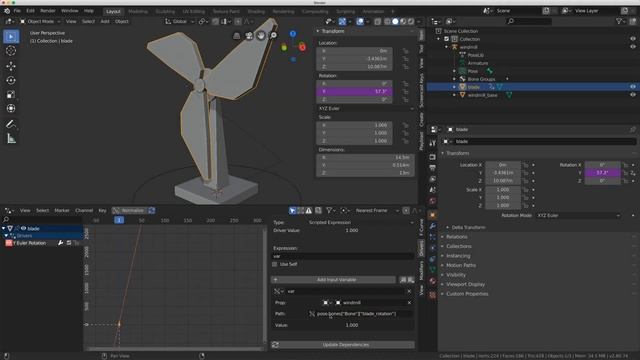
Task: Open the driver Type Scripted Expression dropdown
Action: (361, 222)
